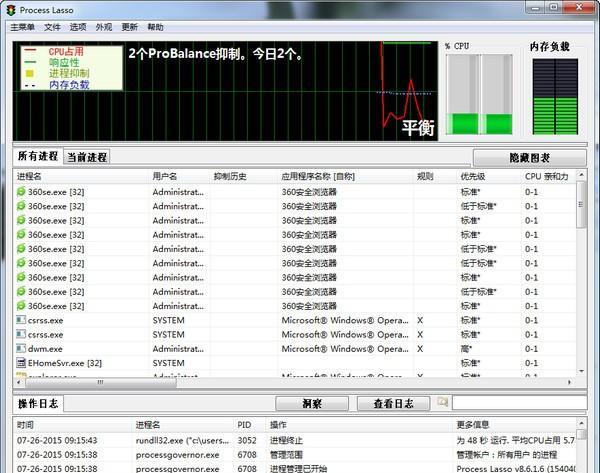Click the 响应性 legend entry

64,62
